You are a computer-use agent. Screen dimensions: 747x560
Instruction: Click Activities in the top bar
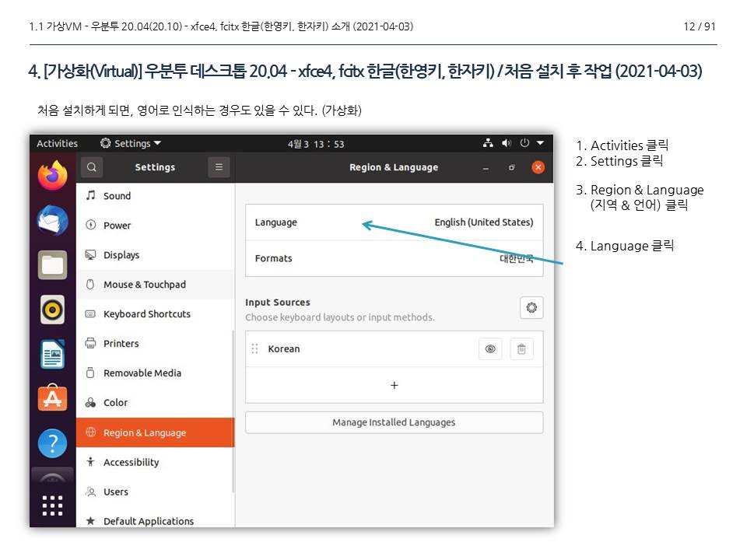pos(57,143)
